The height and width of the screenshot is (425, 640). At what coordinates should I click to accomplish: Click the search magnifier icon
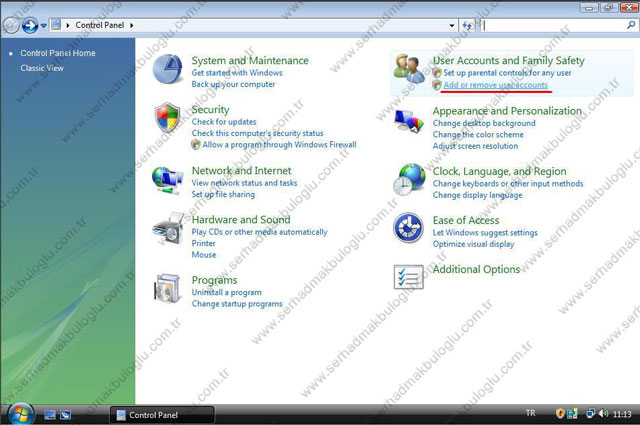[x=631, y=25]
